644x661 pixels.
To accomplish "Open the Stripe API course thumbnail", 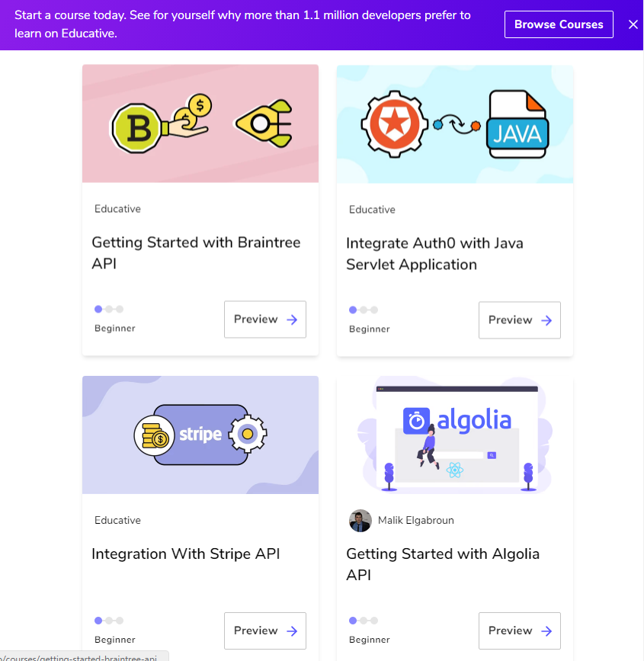I will 200,435.
